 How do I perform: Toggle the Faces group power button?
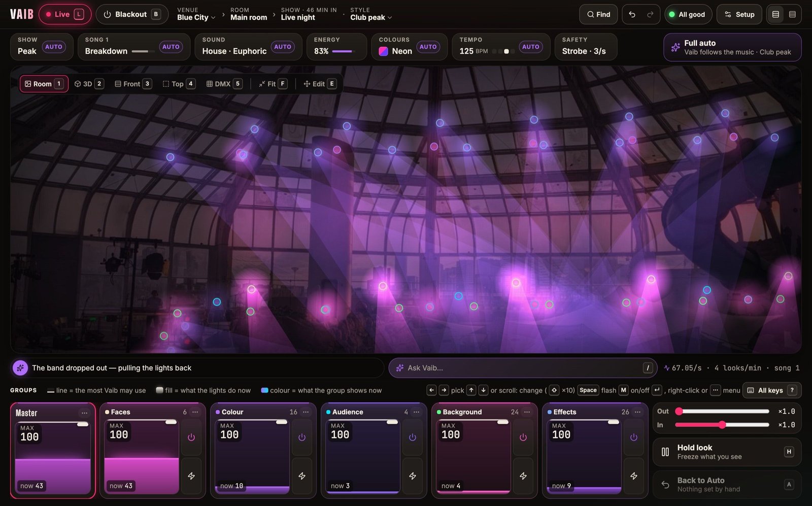(191, 437)
